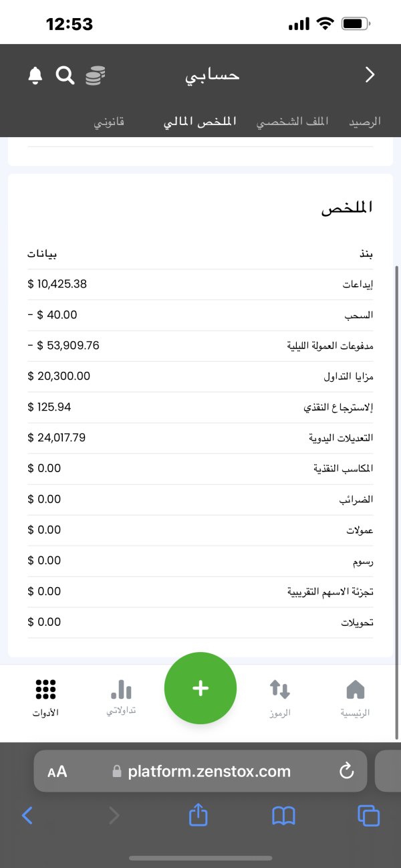
Task: Select the الملخص المالي tab
Action: [200, 122]
